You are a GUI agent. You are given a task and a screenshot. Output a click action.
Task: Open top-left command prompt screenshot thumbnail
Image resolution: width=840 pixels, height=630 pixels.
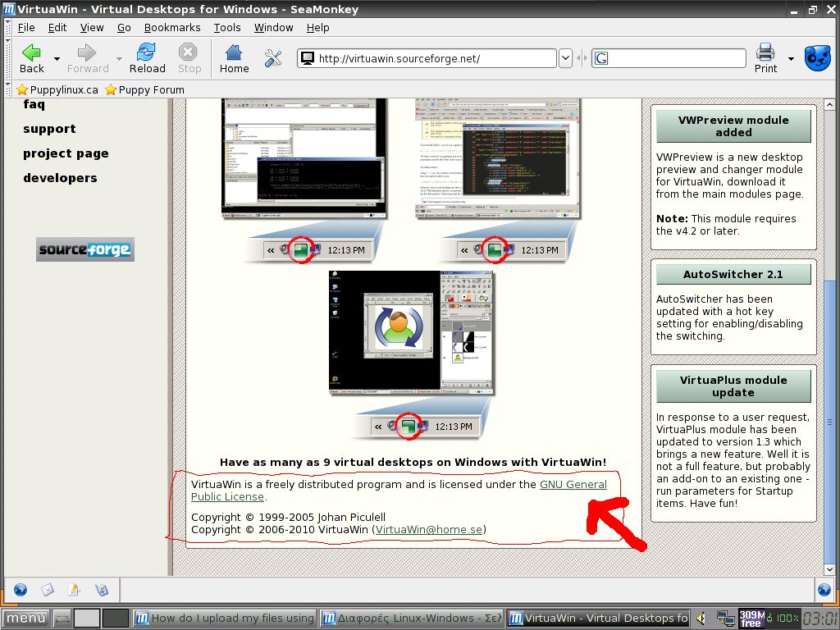point(304,158)
